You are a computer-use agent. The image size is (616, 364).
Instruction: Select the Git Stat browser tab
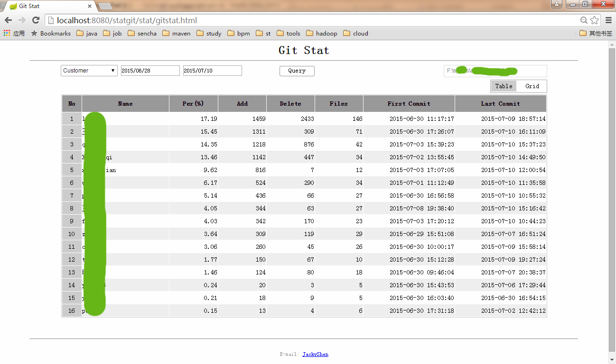[47, 6]
